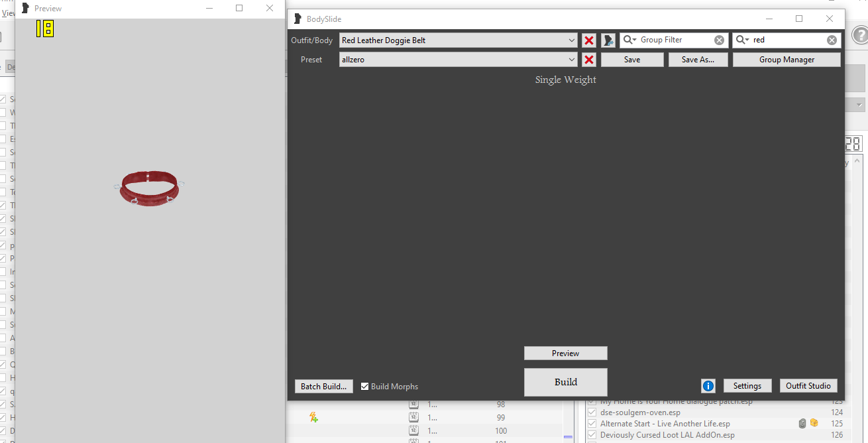Clear the Group Filter field

coord(719,40)
